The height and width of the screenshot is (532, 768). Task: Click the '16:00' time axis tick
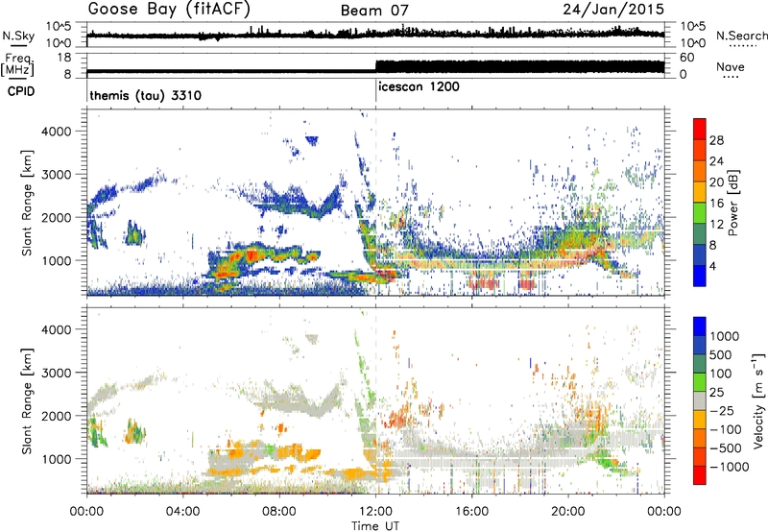(x=471, y=512)
